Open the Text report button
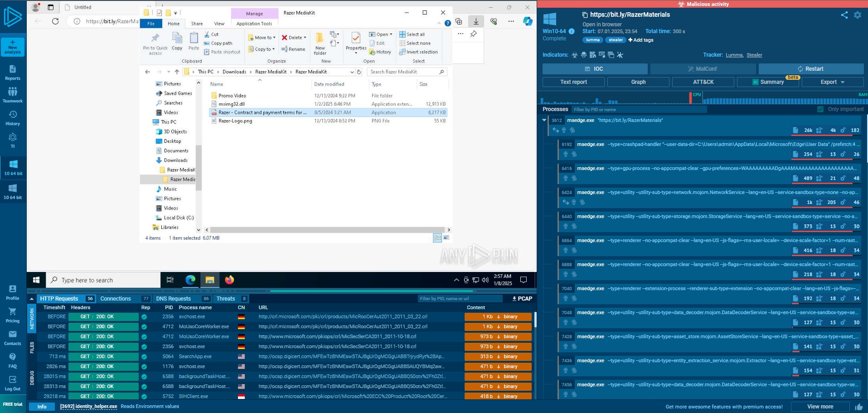 573,82
